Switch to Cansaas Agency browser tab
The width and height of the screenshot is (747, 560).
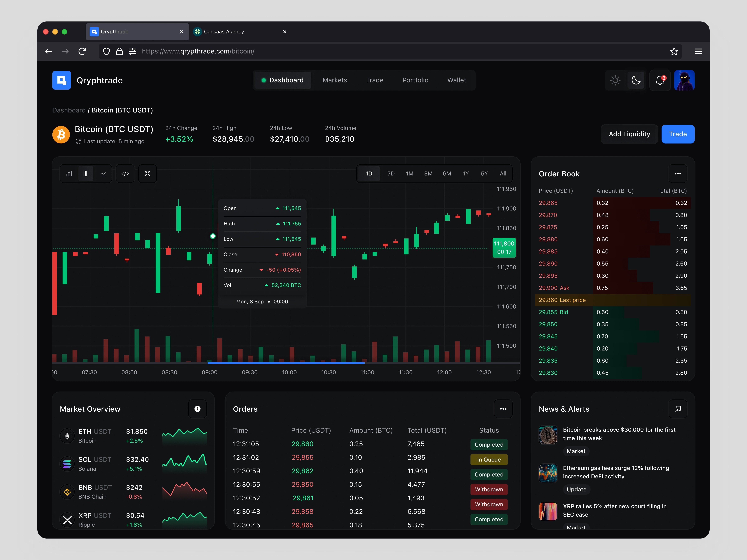tap(240, 32)
